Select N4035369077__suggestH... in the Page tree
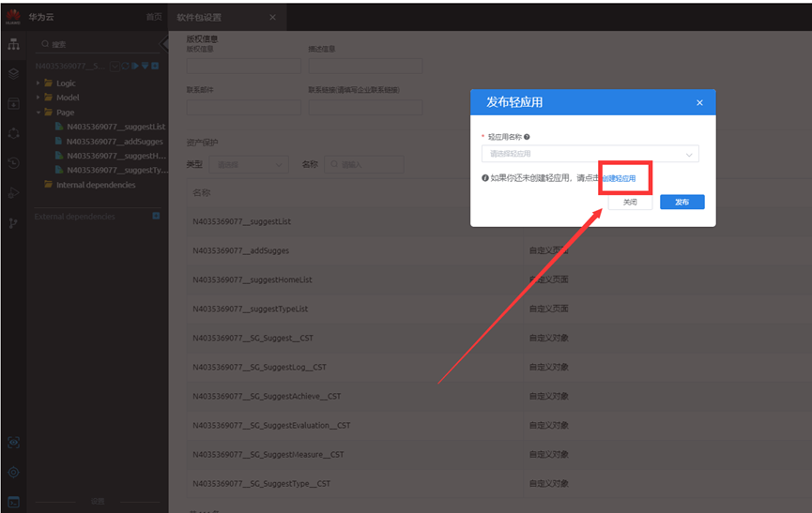The image size is (812, 513). click(116, 156)
